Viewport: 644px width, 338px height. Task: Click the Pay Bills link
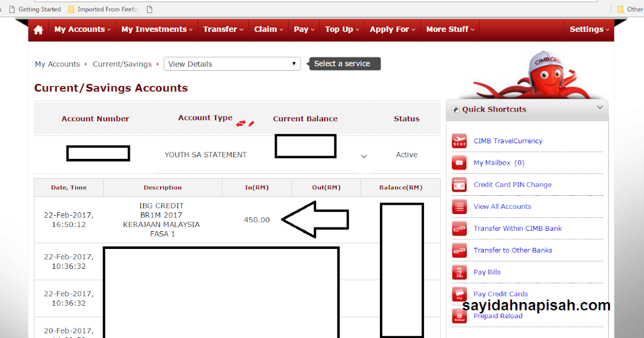487,273
